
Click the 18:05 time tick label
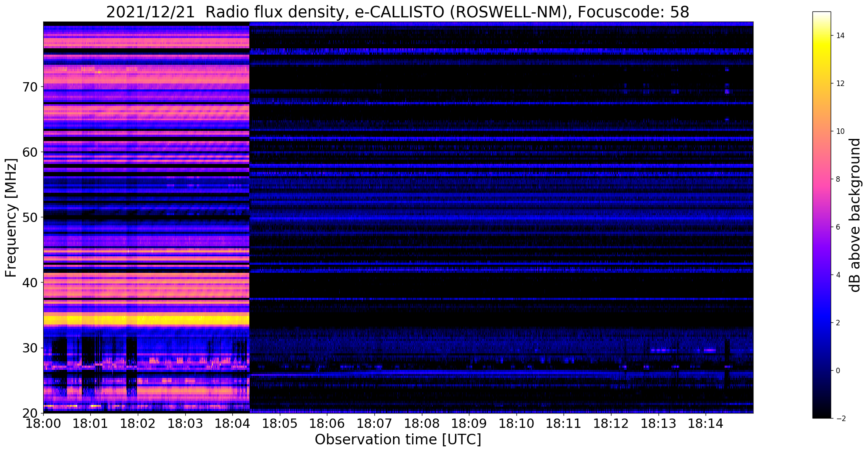pyautogui.click(x=280, y=423)
